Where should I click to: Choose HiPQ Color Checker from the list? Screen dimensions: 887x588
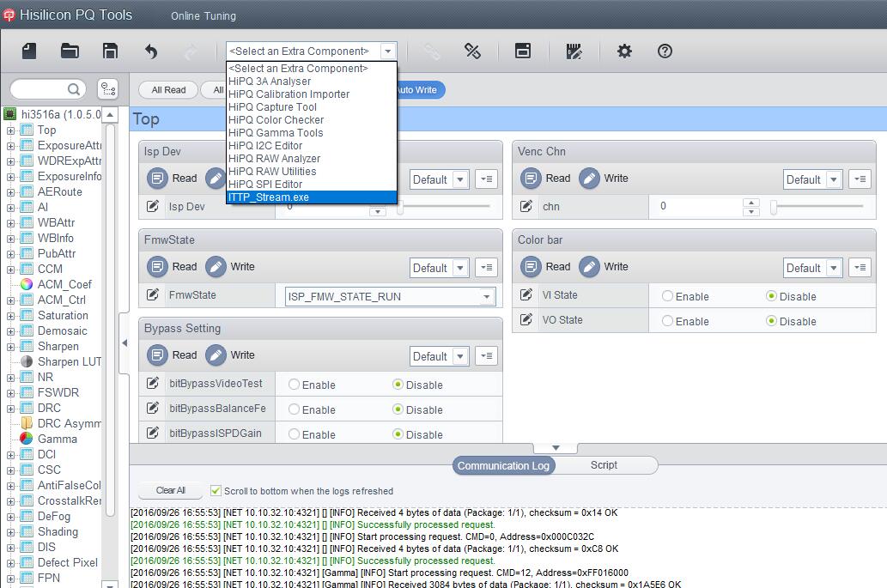pos(312,120)
